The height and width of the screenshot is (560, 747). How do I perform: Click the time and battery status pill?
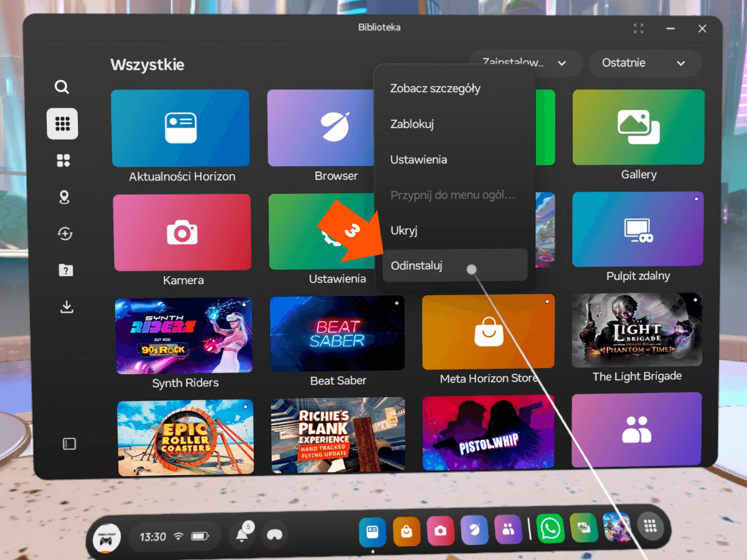(x=174, y=536)
